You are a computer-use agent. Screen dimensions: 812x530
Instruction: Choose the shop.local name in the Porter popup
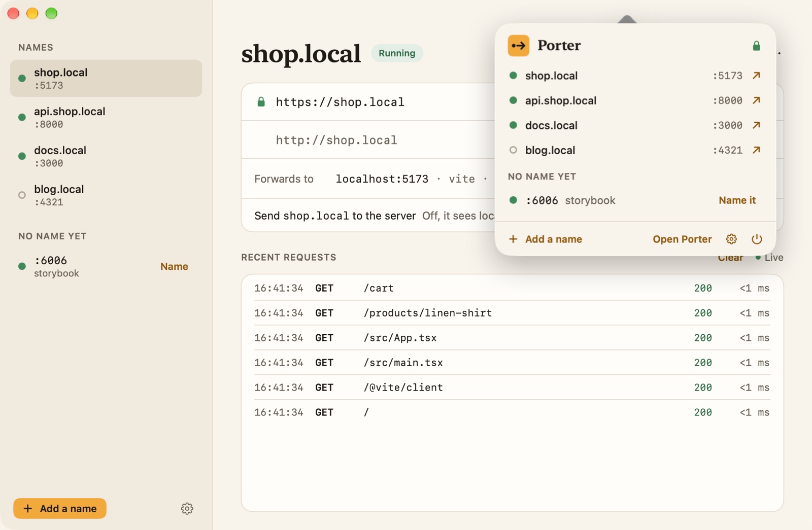tap(551, 76)
